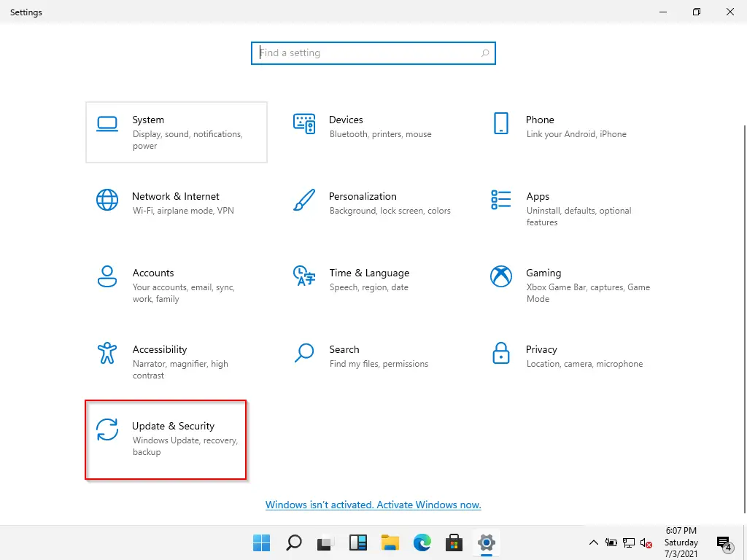Click the Gaming title
Viewport: 747px width, 560px height.
(543, 273)
